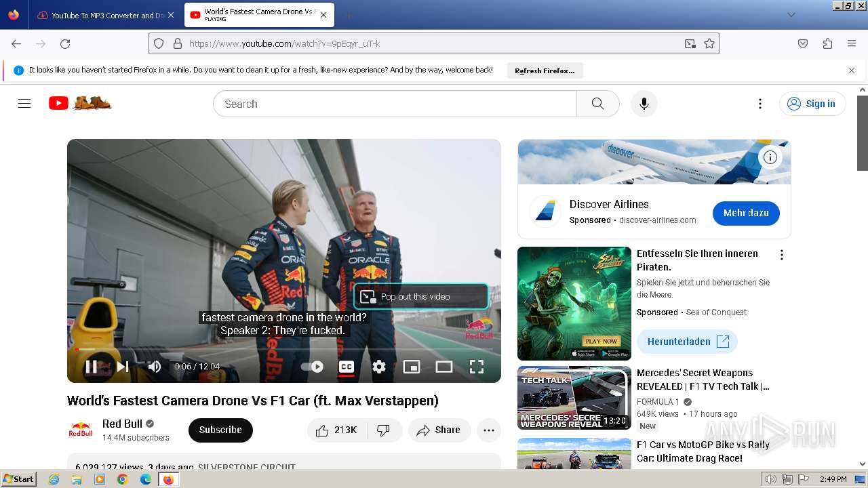
Task: Open more actions under video
Action: (489, 430)
